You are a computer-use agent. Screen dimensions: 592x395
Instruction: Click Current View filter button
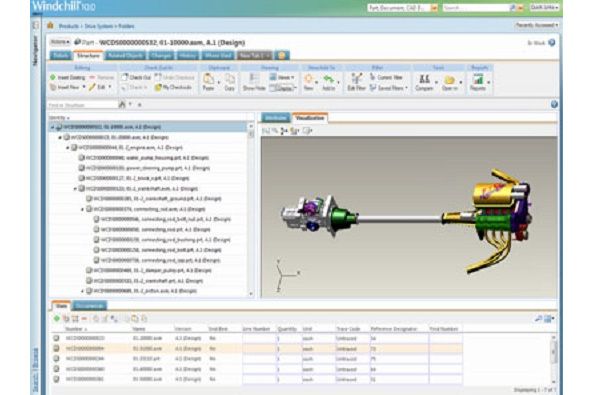[386, 77]
